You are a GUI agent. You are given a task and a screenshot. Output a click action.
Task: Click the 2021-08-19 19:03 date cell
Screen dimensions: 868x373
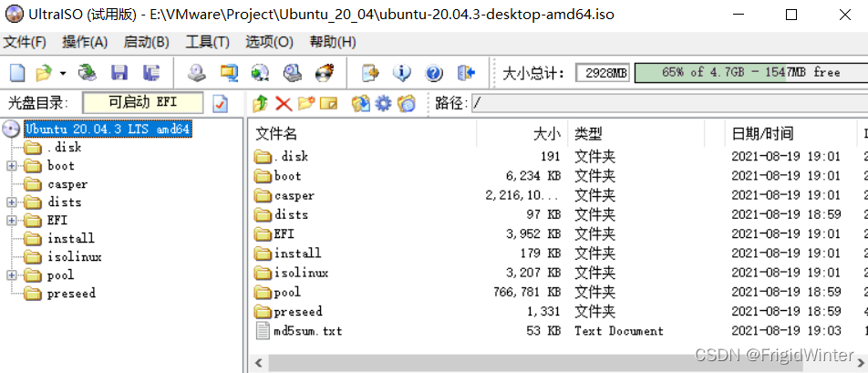point(786,331)
